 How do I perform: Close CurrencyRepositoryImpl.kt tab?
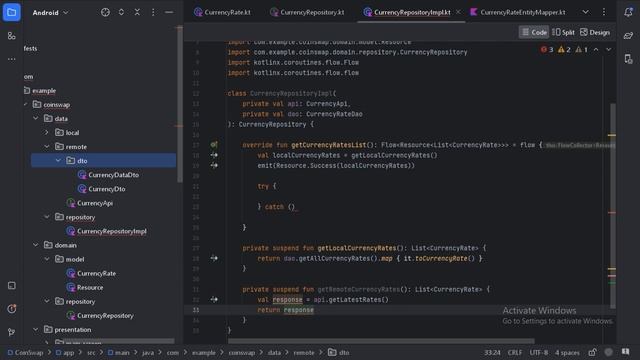click(458, 12)
